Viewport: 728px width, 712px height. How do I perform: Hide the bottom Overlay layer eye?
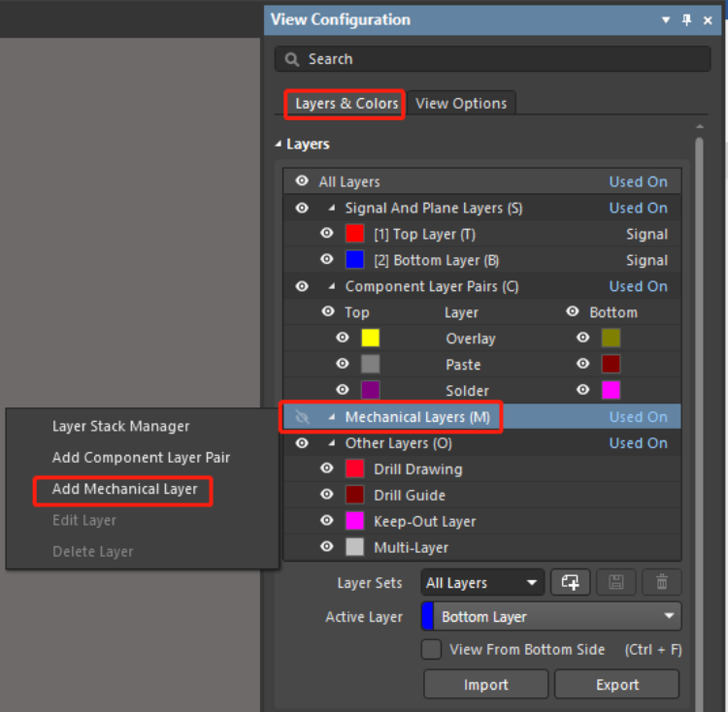pos(582,338)
